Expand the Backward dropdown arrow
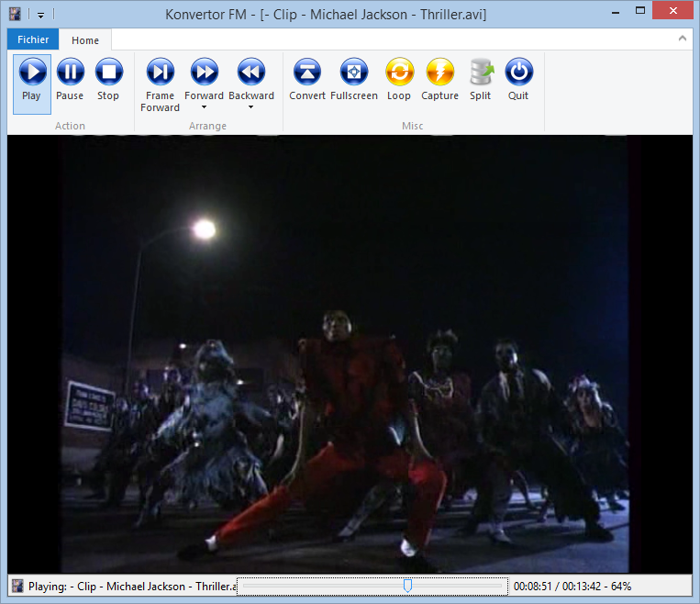The width and height of the screenshot is (700, 604). [x=250, y=107]
